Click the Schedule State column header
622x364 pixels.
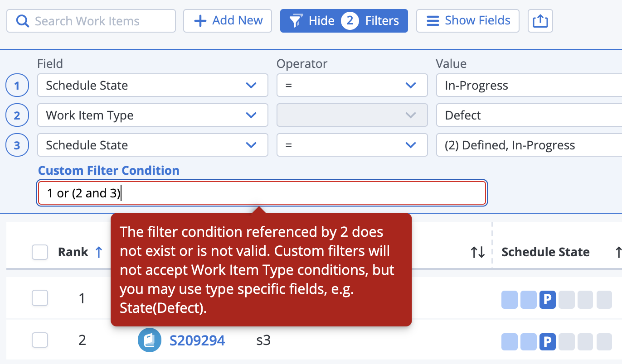tap(545, 252)
